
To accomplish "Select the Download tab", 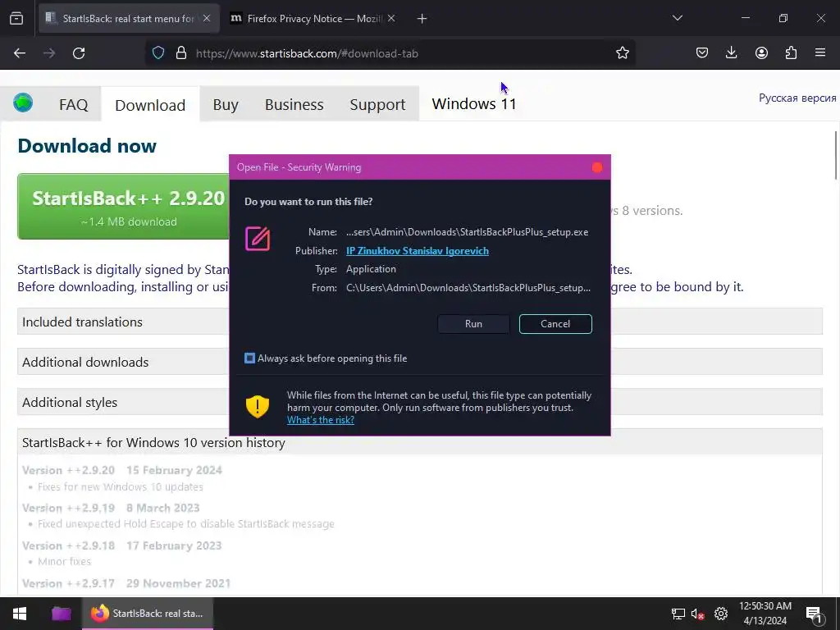I will coord(150,105).
